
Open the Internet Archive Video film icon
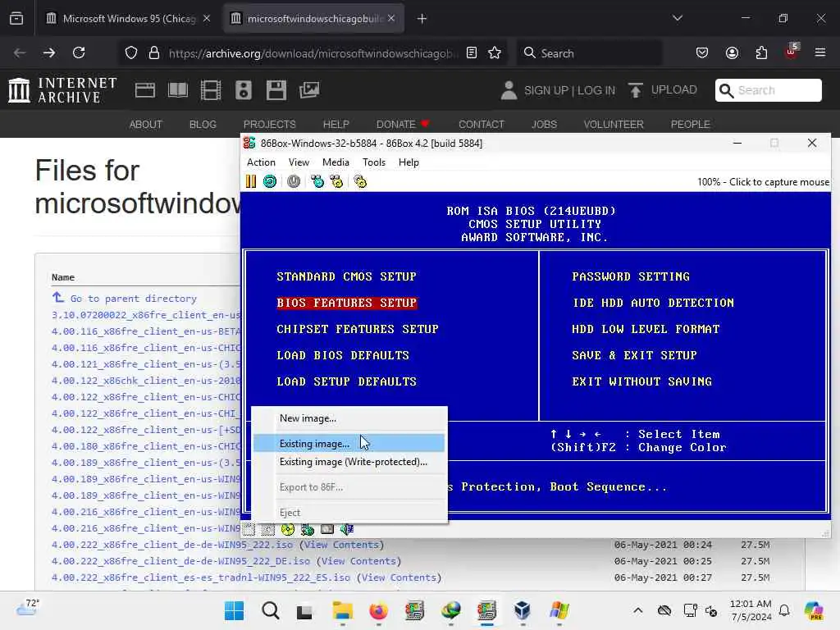click(x=211, y=90)
